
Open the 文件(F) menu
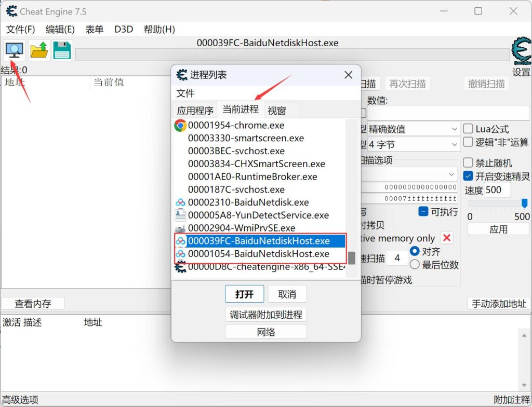(21, 30)
